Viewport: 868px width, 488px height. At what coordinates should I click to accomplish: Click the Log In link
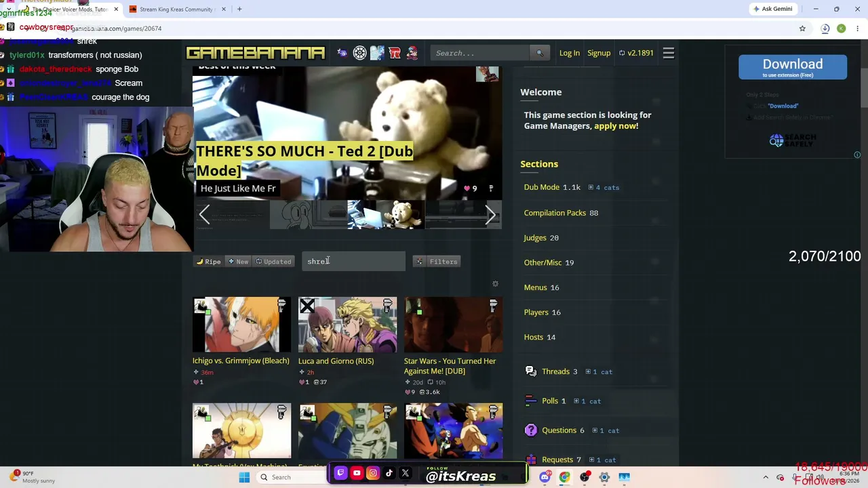570,53
